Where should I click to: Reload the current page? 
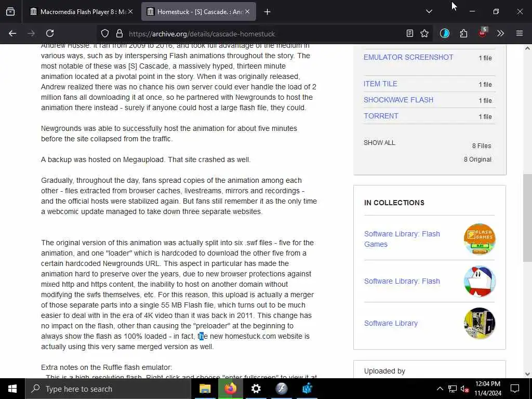pyautogui.click(x=50, y=33)
